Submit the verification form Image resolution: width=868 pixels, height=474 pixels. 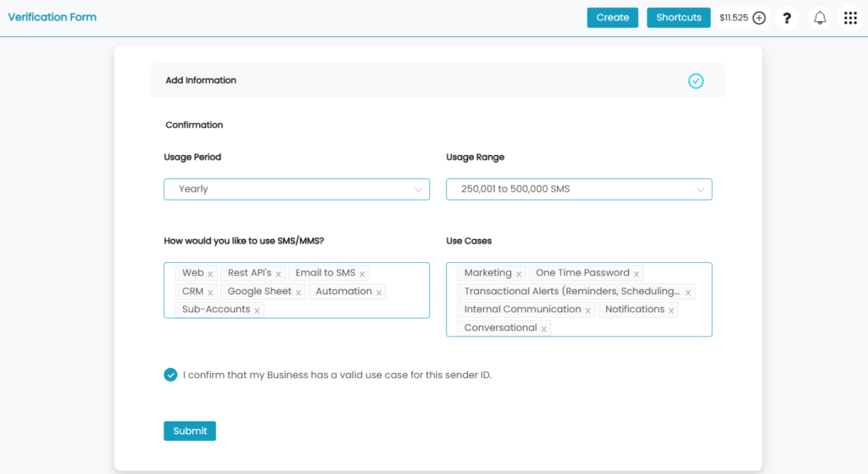[190, 431]
